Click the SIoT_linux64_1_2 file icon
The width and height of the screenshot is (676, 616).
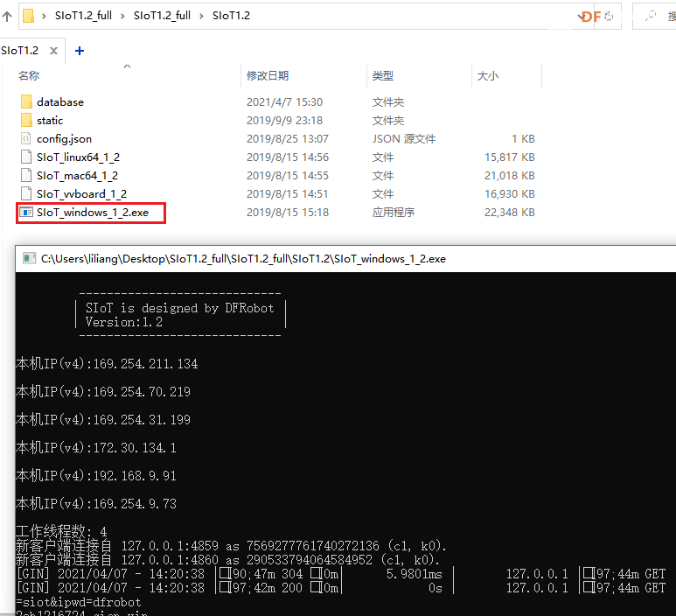pyautogui.click(x=26, y=157)
